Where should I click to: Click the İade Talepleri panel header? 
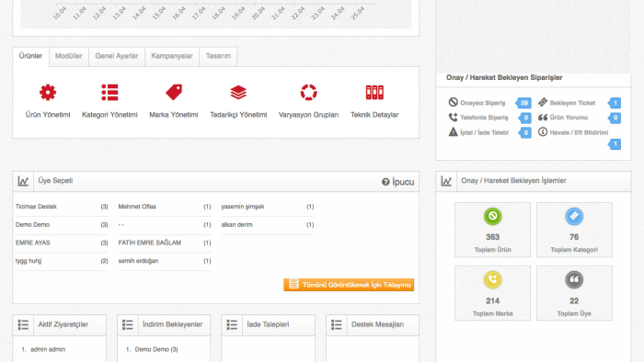(269, 325)
